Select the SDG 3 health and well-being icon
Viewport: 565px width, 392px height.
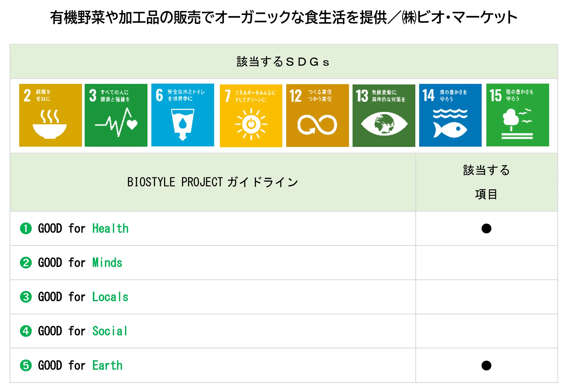point(116,115)
